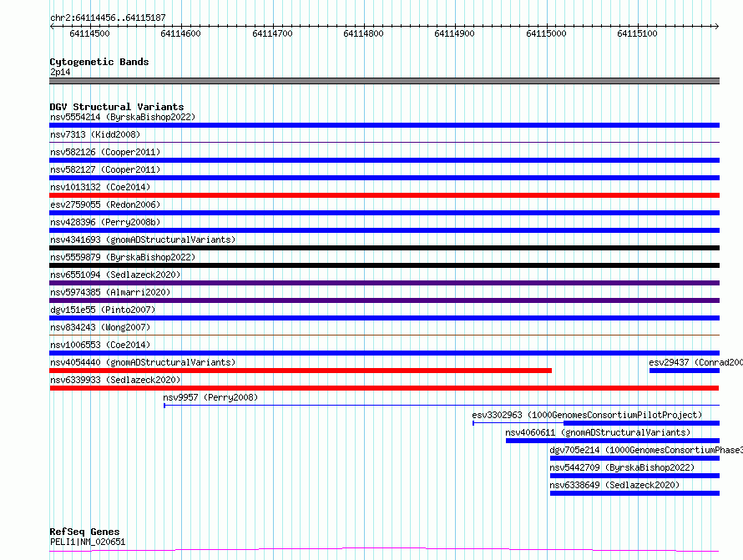Open the nsv7313 Kidd2008 variant
This screenshot has width=743, height=560.
95,134
